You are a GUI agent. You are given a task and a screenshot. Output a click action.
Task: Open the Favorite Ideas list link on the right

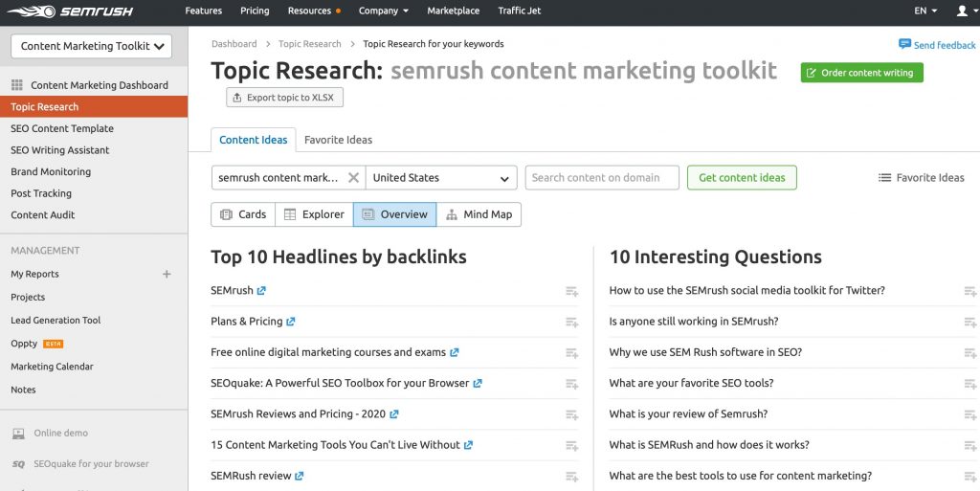point(922,177)
